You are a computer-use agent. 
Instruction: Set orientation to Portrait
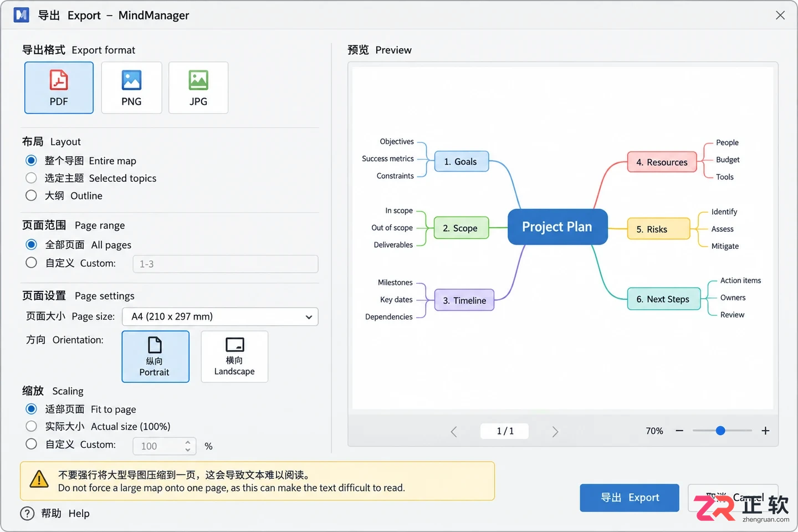click(x=155, y=356)
